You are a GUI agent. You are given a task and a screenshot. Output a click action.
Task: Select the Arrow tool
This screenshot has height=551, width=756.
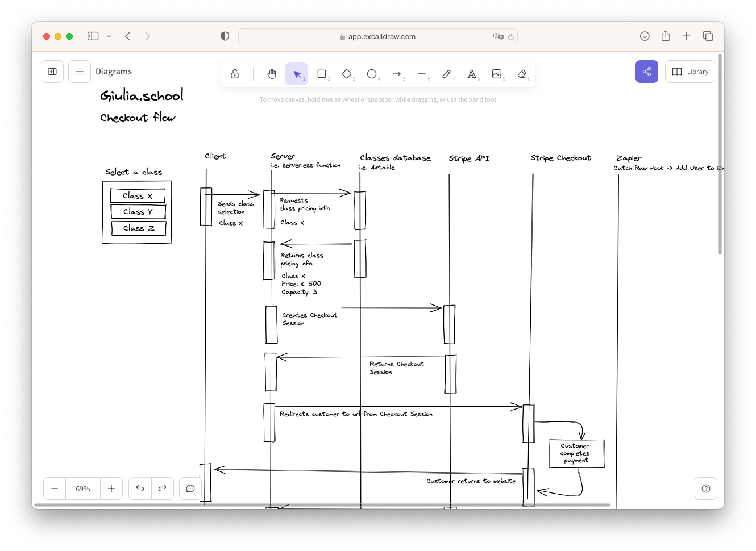(x=397, y=74)
